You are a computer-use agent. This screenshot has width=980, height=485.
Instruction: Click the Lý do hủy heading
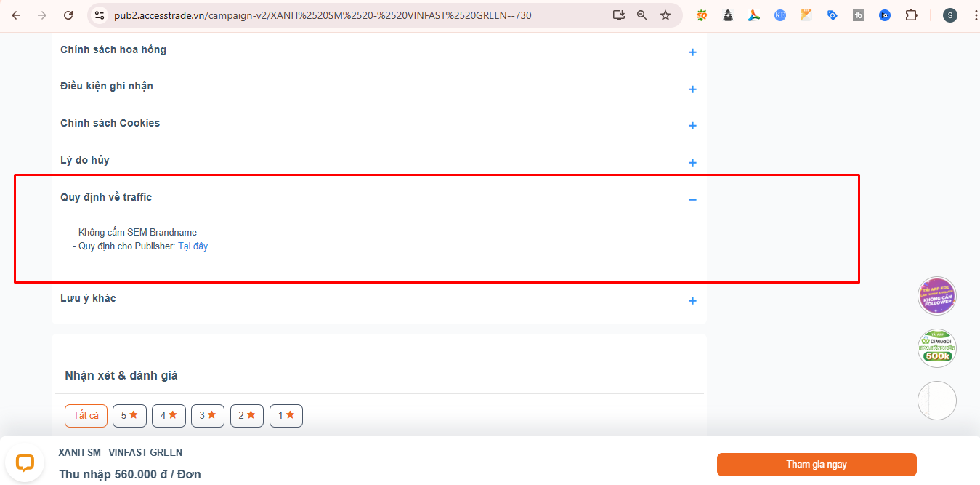[85, 160]
